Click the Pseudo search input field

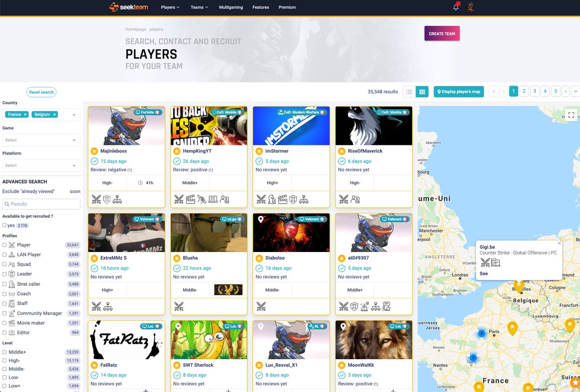point(41,204)
